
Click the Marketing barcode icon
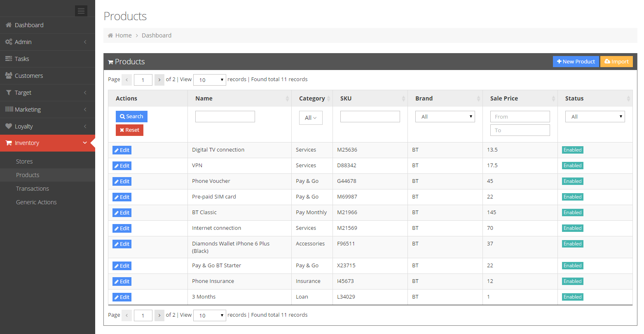point(9,110)
